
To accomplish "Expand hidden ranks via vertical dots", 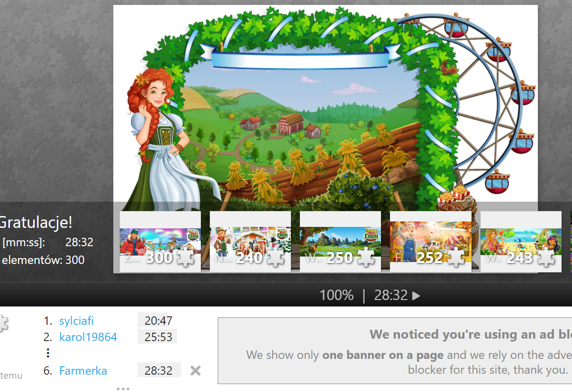I will coord(48,353).
